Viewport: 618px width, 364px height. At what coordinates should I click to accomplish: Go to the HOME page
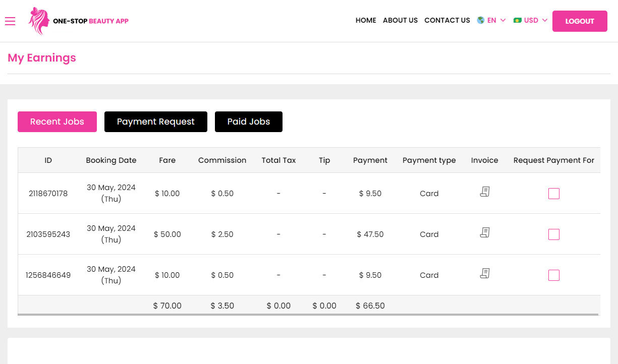[366, 20]
